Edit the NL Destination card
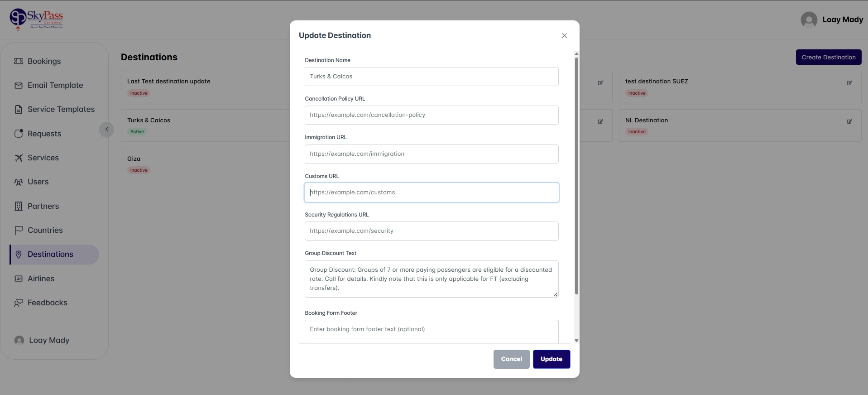The width and height of the screenshot is (868, 395). point(849,121)
